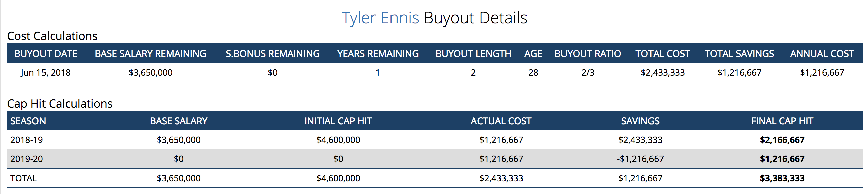Click the TOTAL SAVINGS column header
This screenshot has height=194, width=868.
[739, 54]
